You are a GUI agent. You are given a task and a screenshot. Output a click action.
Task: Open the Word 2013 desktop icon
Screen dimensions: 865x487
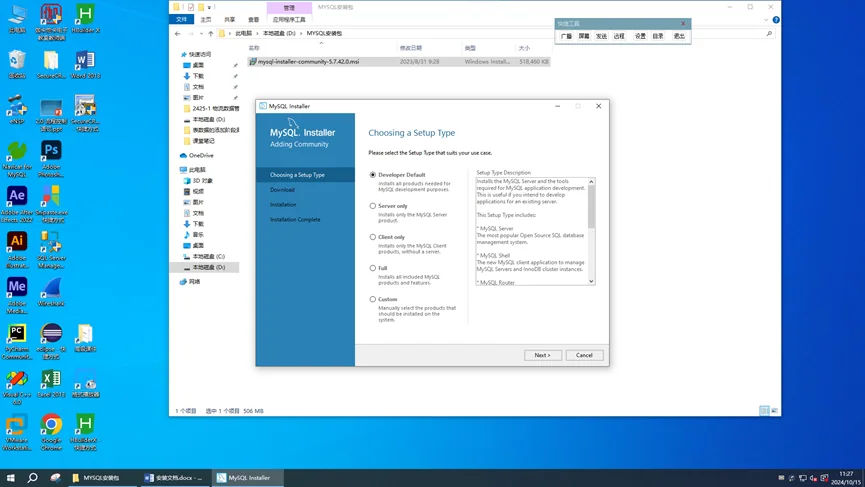point(85,65)
